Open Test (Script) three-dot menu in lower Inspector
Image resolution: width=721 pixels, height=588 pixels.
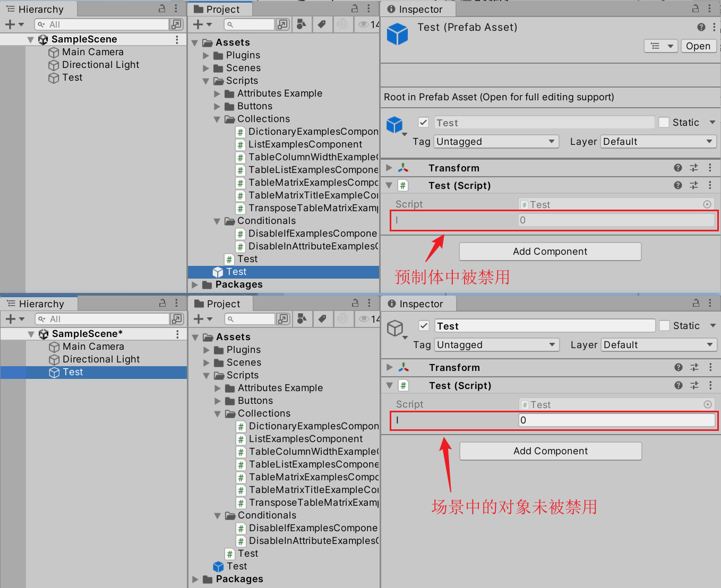point(710,385)
